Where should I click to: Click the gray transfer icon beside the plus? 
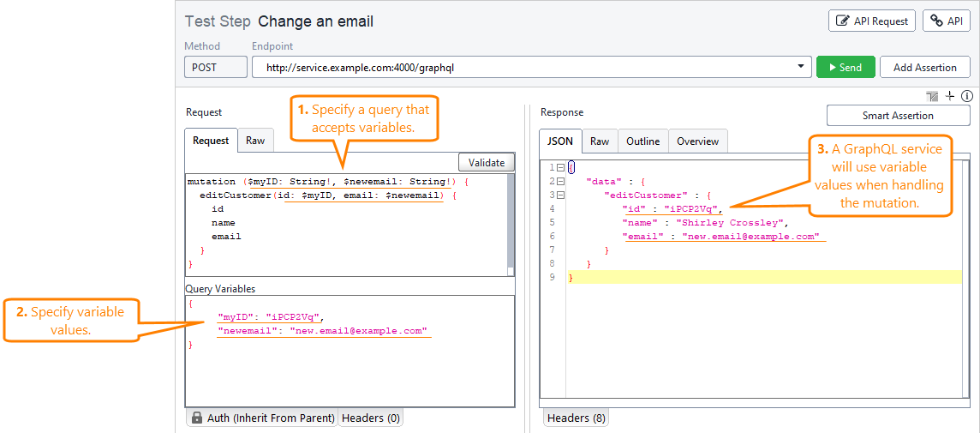point(933,96)
